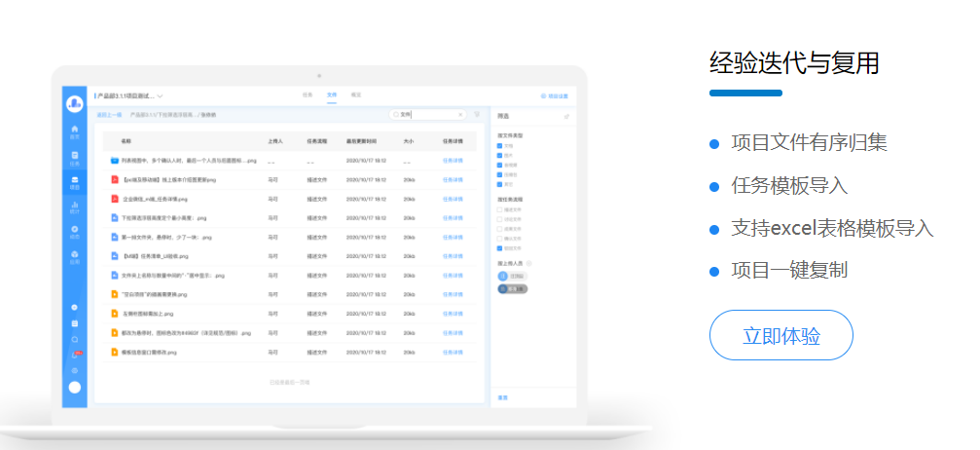Click file name 左侧栏图标需加上.png
Viewport: 980px width, 450px height.
coord(148,314)
